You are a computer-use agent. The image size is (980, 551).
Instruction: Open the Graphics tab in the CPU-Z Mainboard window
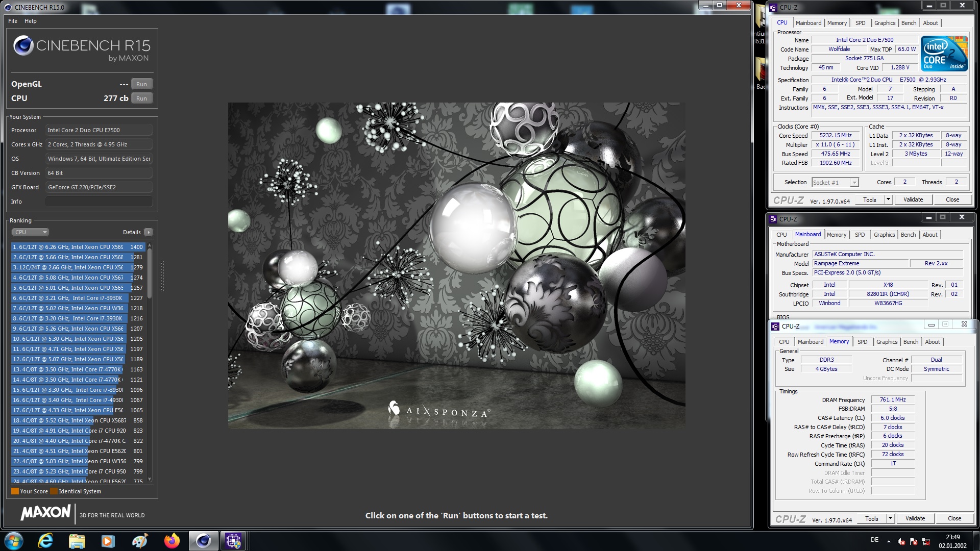tap(884, 235)
